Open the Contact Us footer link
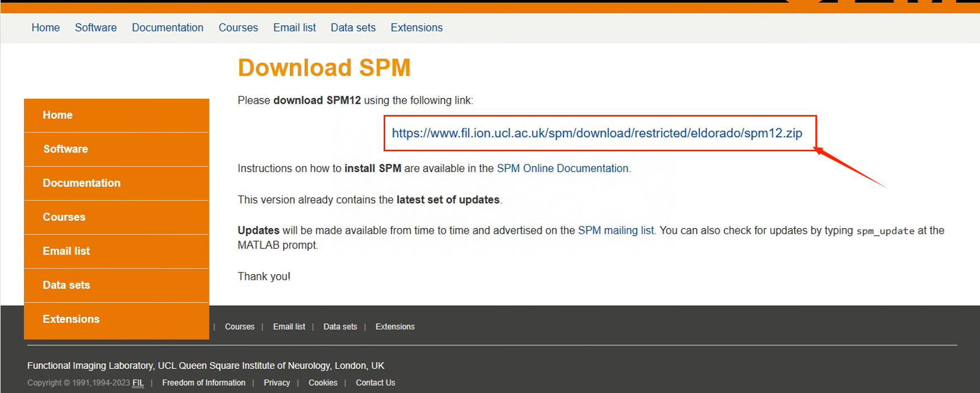The width and height of the screenshot is (980, 393). 375,383
